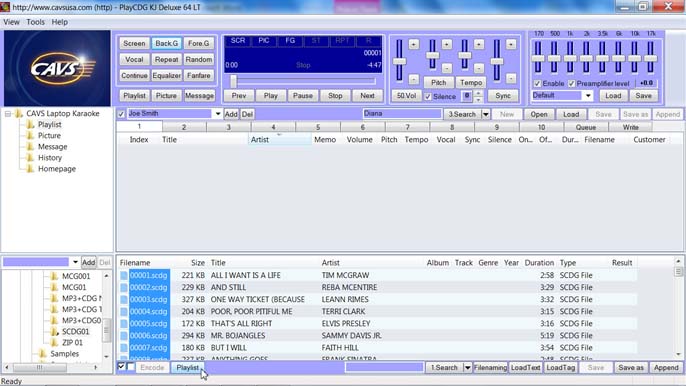Collapse the CAVS Laptop Karaoke tree

tap(8, 114)
